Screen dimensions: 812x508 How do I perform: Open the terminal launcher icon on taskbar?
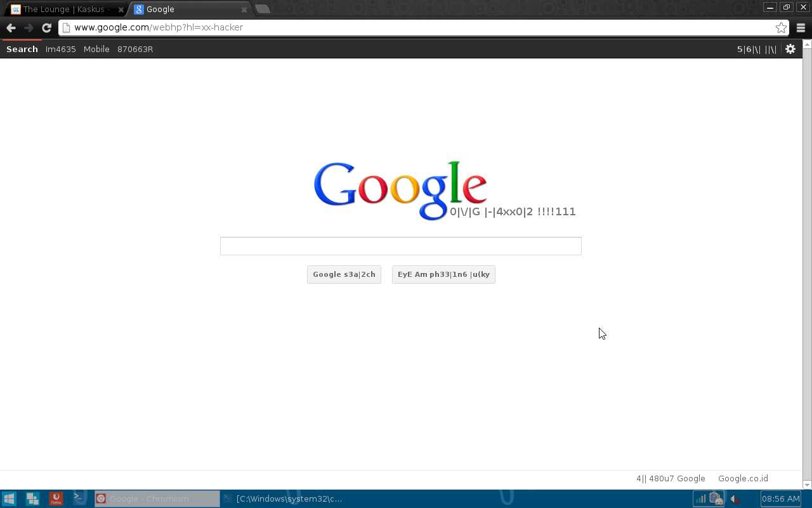pos(79,498)
